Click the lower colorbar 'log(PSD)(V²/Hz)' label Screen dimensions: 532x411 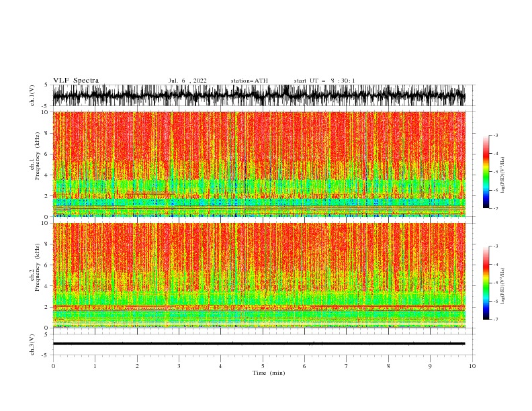pyautogui.click(x=503, y=286)
